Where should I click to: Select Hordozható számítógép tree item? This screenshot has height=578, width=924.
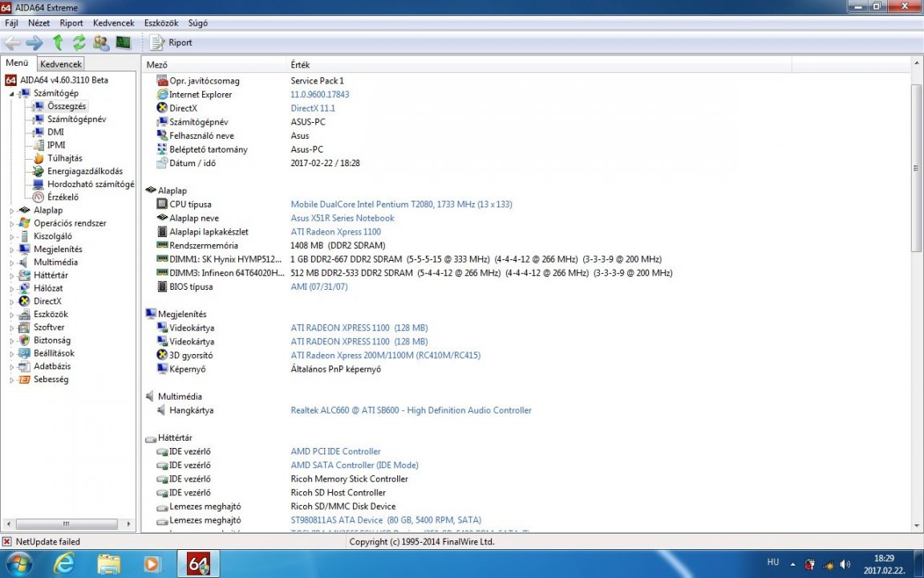pyautogui.click(x=91, y=184)
